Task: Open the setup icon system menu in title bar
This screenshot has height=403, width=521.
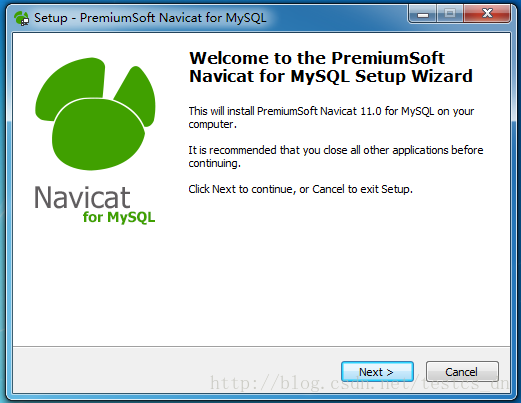Action: pos(22,18)
